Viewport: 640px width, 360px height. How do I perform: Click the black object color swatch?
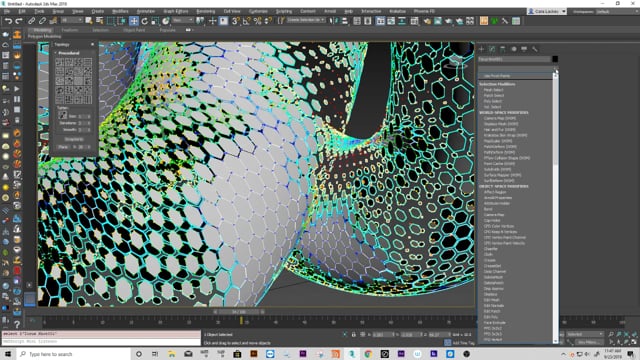pyautogui.click(x=555, y=59)
